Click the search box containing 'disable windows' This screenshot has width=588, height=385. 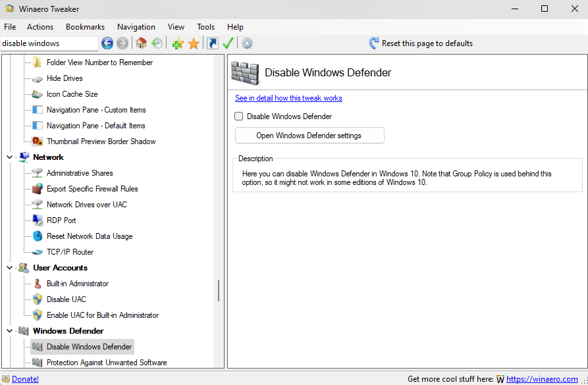(x=49, y=43)
